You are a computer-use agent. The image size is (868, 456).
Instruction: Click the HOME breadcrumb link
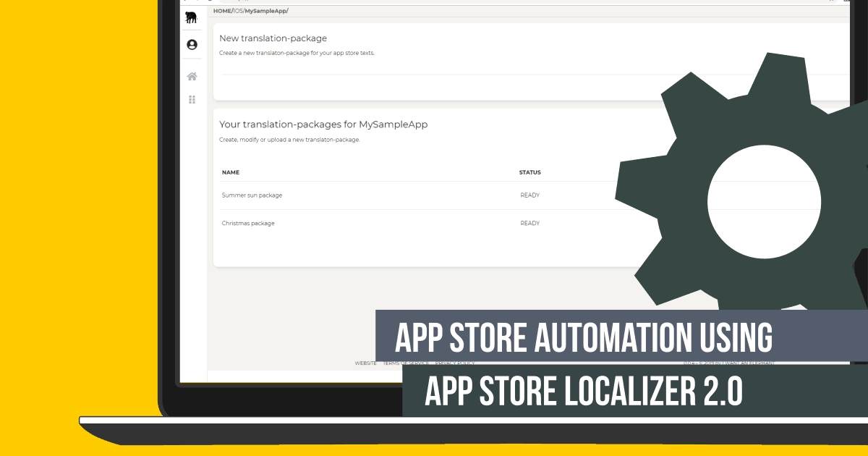(222, 11)
